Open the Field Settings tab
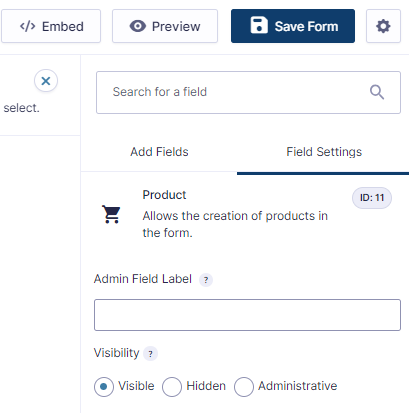 324,152
